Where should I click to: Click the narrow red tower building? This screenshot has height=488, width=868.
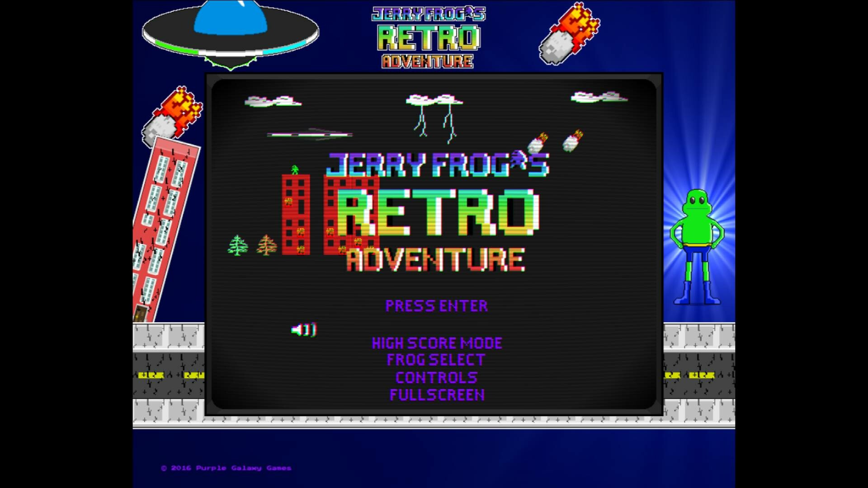pyautogui.click(x=296, y=215)
